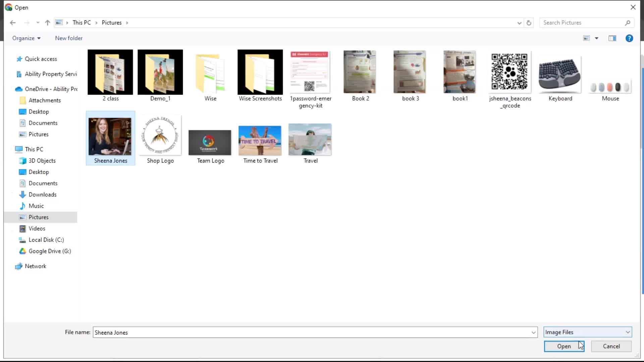Click Cancel to dismiss dialog
Viewport: 644px width, 362px height.
pos(611,346)
